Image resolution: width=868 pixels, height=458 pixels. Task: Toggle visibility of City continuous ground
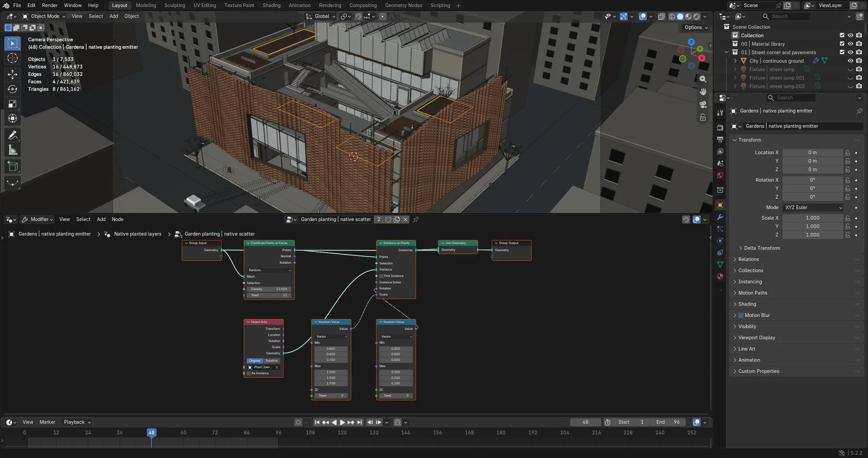click(850, 61)
